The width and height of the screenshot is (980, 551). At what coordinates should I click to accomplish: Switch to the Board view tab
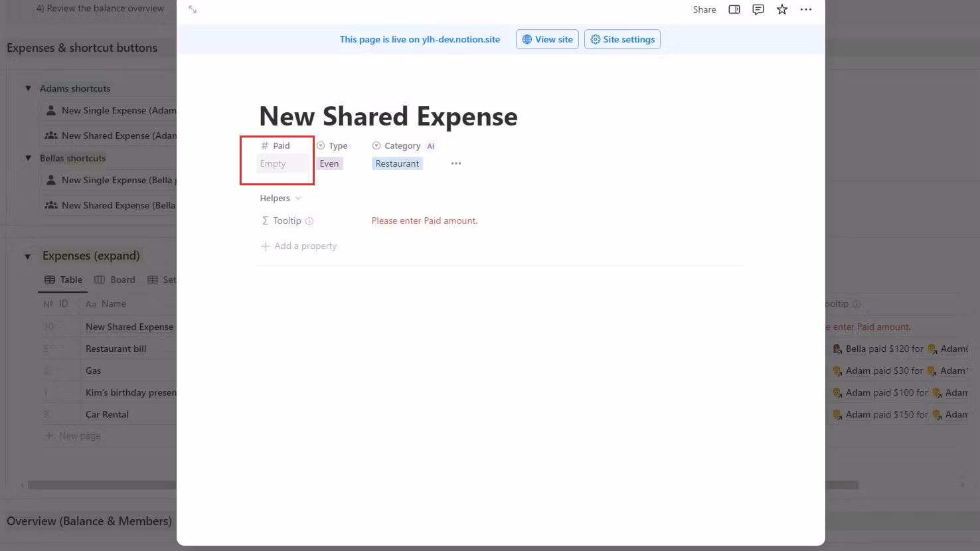pyautogui.click(x=115, y=279)
